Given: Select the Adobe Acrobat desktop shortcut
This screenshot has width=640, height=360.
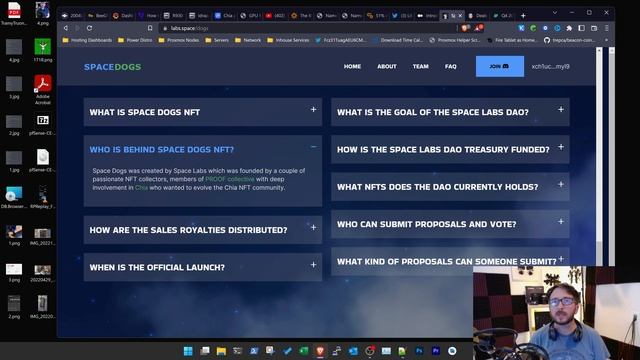Looking at the screenshot, I should tap(43, 89).
